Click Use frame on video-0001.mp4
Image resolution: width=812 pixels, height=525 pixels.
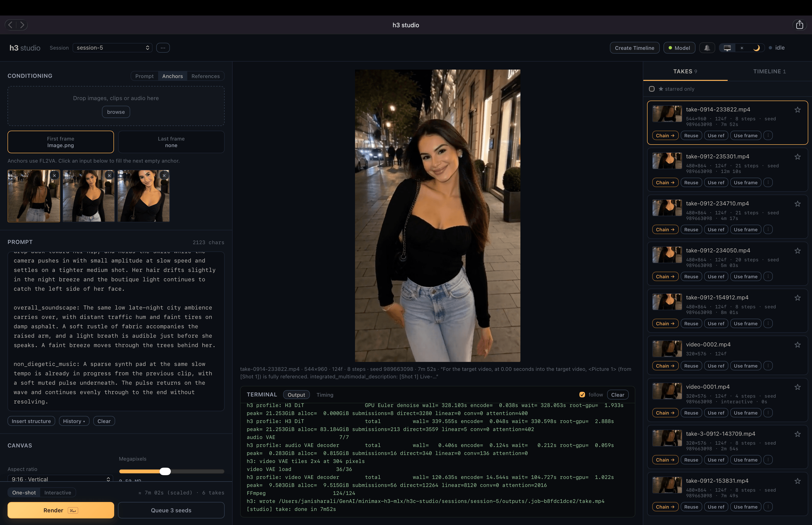pyautogui.click(x=746, y=413)
